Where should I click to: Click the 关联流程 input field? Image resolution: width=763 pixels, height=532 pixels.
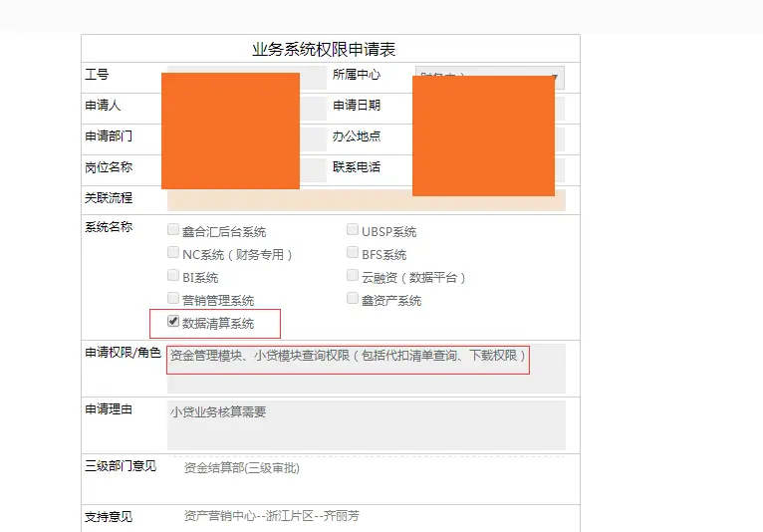367,200
